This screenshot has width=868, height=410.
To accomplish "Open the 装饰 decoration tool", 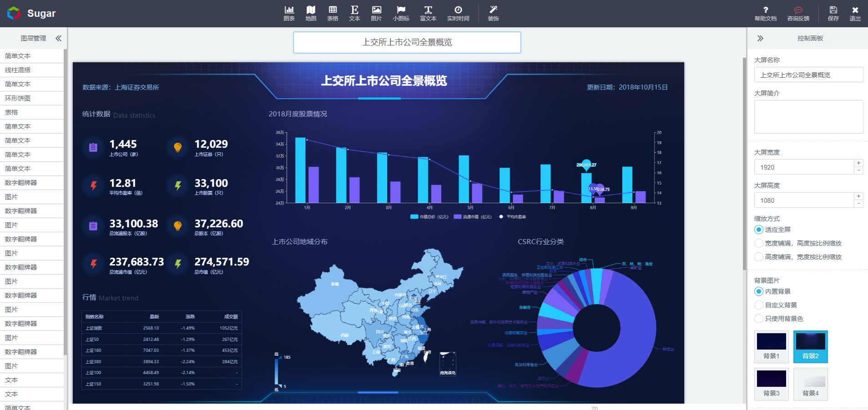I will coord(493,14).
